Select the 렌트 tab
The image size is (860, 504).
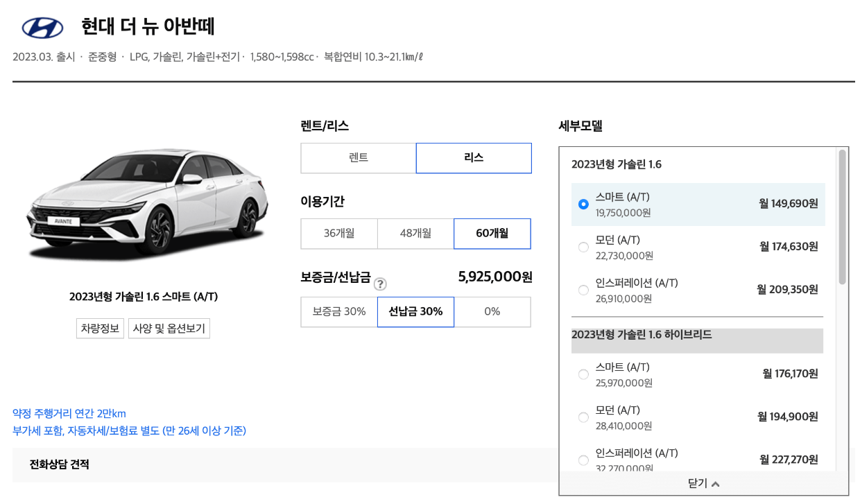coord(359,158)
